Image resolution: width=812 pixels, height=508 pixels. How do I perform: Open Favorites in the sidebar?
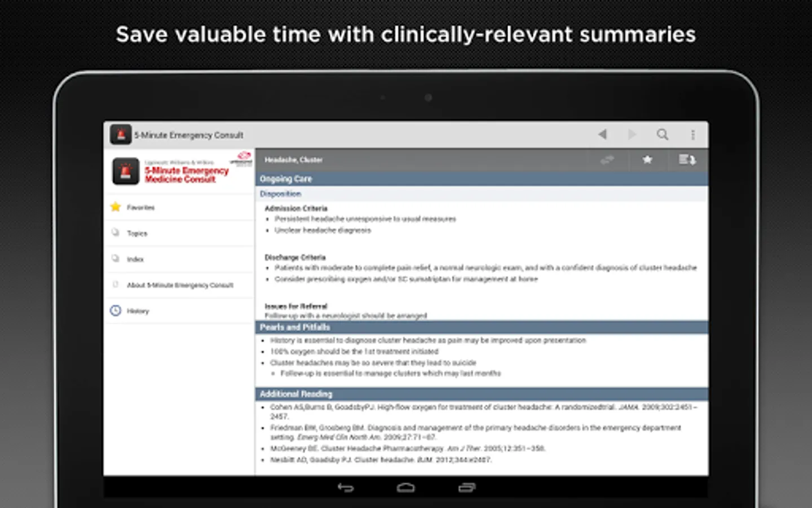179,207
